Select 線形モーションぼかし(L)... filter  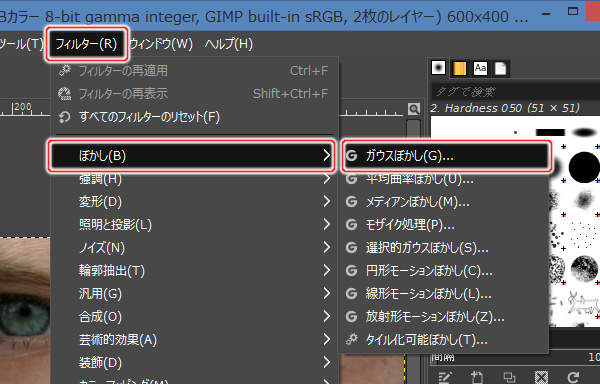(444, 294)
